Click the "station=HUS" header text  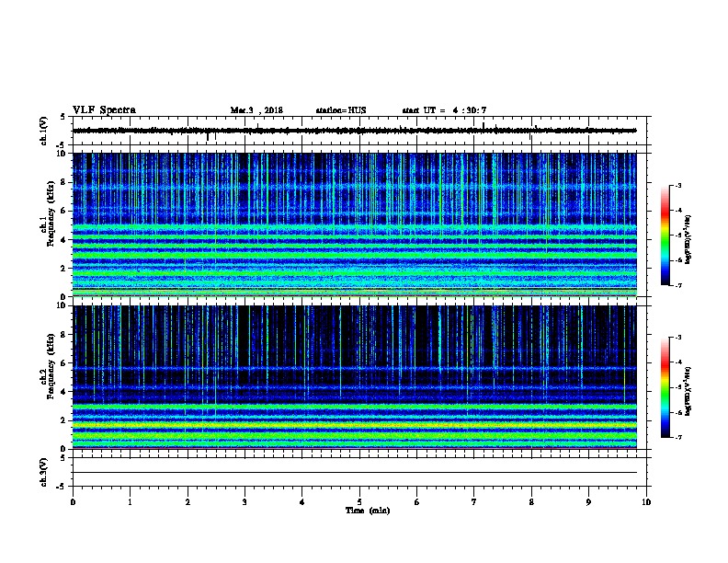[x=341, y=110]
